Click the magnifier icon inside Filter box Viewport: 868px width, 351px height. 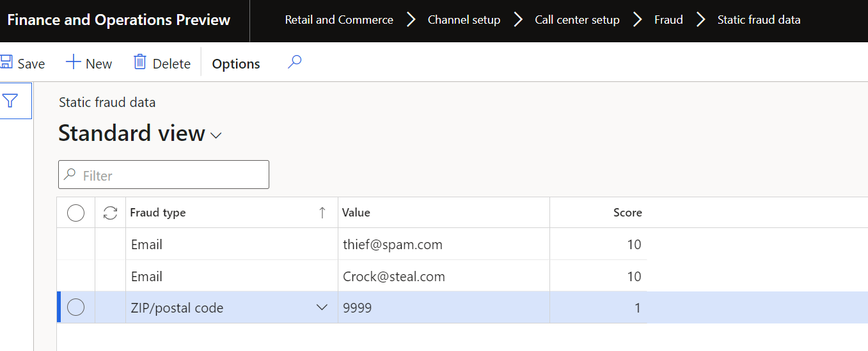point(70,175)
